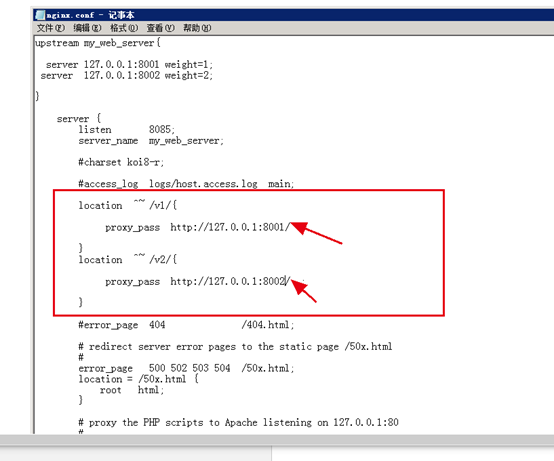
Task: Click the 'listen 8085;' line
Action: click(127, 130)
